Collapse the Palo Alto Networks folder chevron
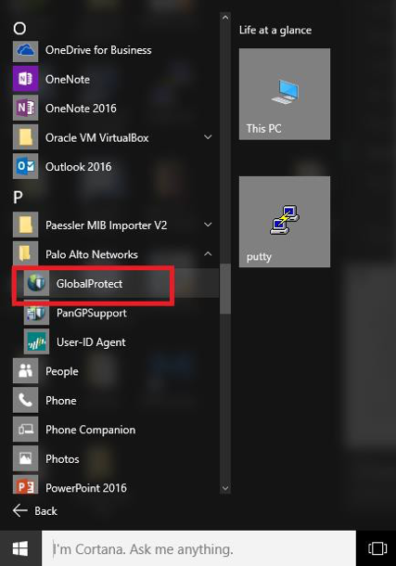 [208, 254]
